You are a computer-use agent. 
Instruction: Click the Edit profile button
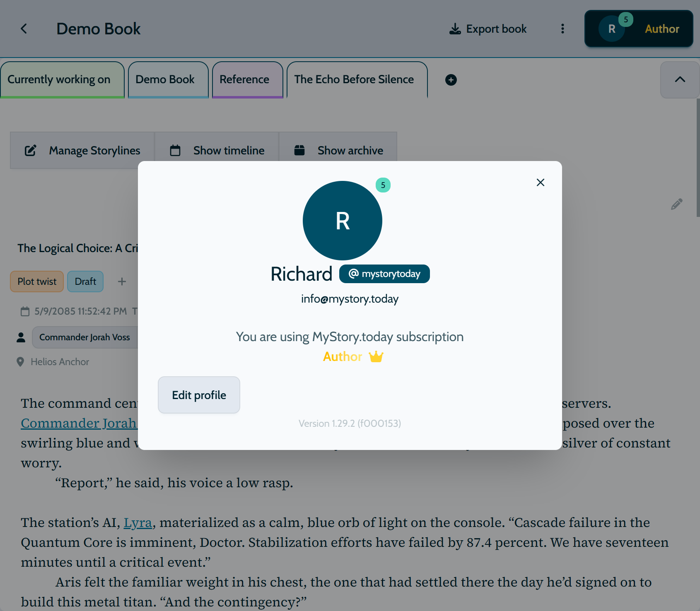199,395
